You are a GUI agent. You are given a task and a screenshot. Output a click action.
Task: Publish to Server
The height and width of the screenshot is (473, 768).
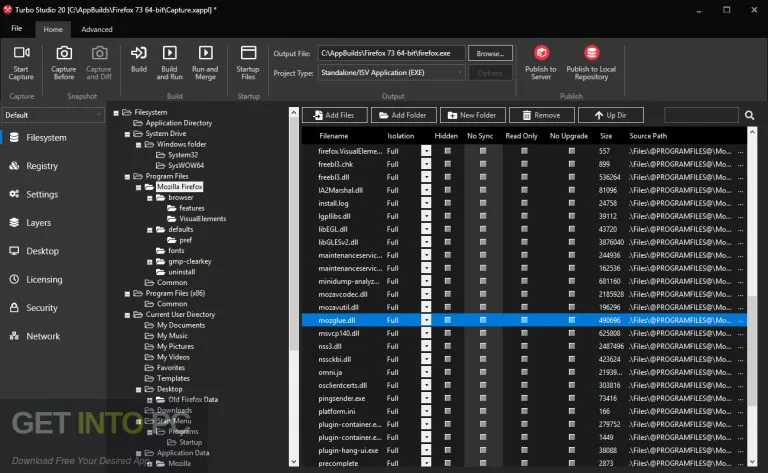coord(541,63)
